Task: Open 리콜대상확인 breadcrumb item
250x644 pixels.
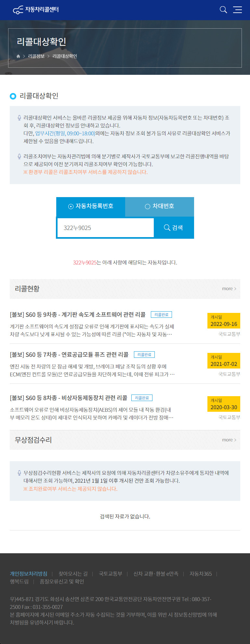Action: (x=65, y=56)
